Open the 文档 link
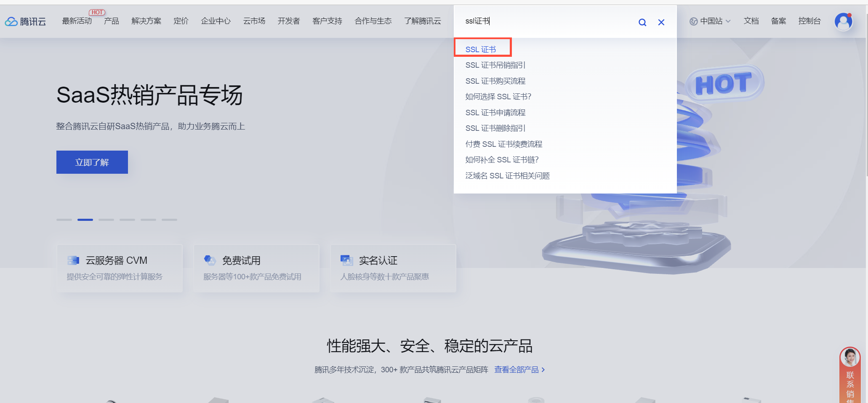 point(751,21)
